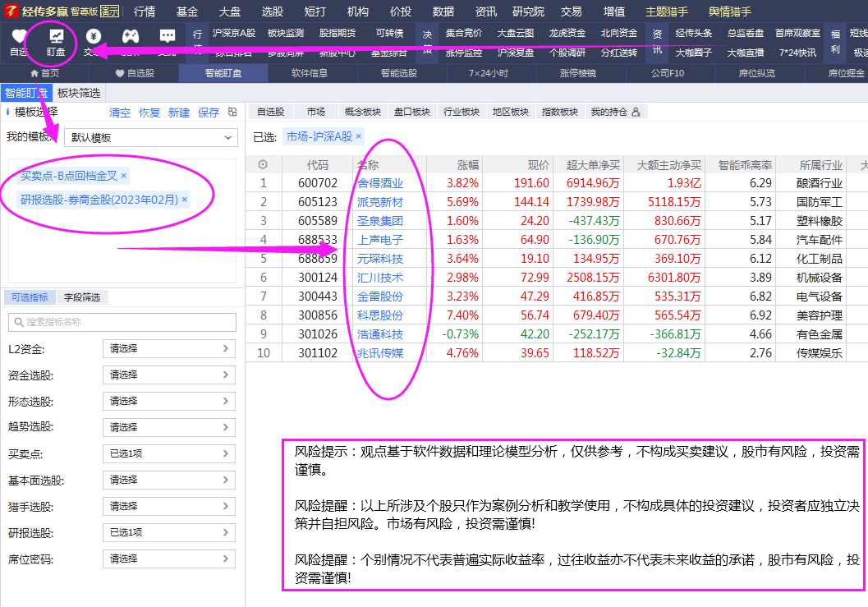The image size is (868, 607).
Task: Click the 国防军工 industry cell
Action: (x=820, y=202)
